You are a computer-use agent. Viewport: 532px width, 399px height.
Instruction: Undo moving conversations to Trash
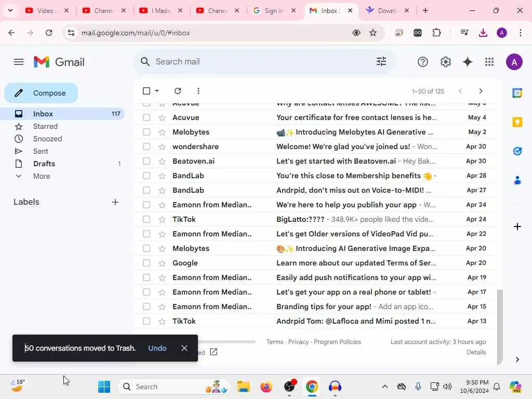157,348
